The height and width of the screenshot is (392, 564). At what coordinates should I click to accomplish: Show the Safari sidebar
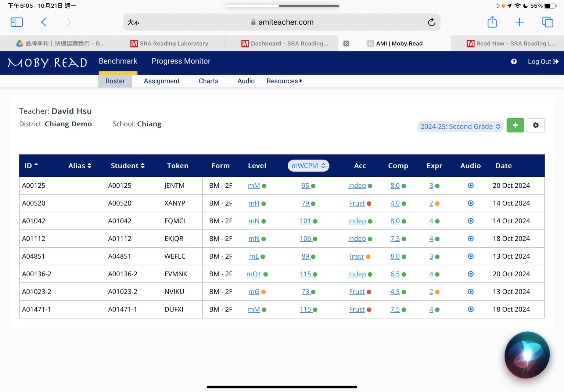click(17, 22)
